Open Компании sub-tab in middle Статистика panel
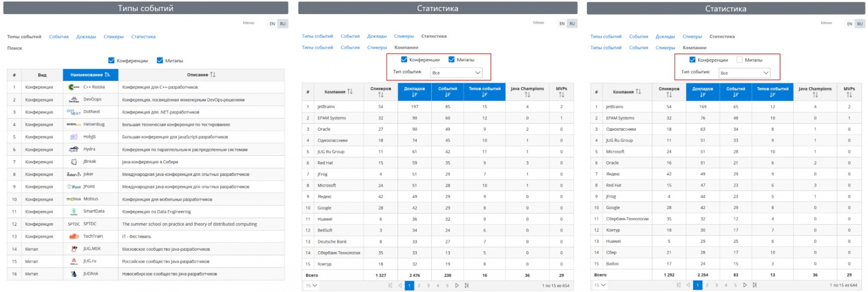Image resolution: width=868 pixels, height=292 pixels. (406, 47)
